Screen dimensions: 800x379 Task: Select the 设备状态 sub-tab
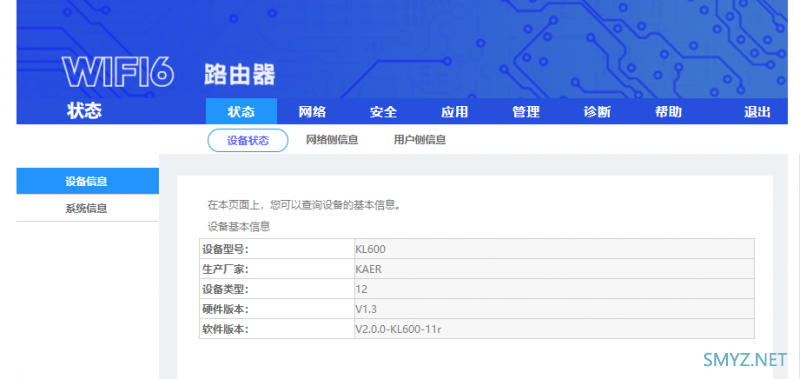(x=248, y=140)
